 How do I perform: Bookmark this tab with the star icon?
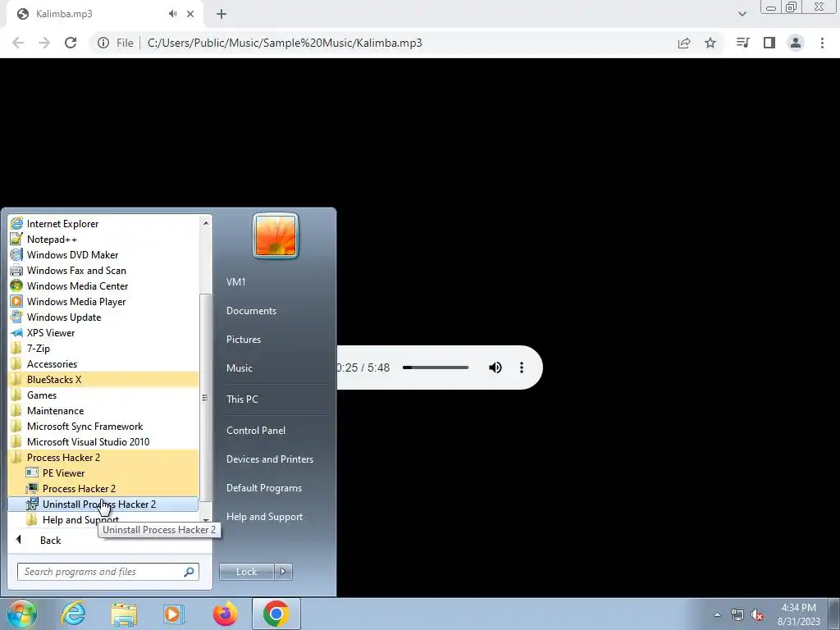coord(710,43)
